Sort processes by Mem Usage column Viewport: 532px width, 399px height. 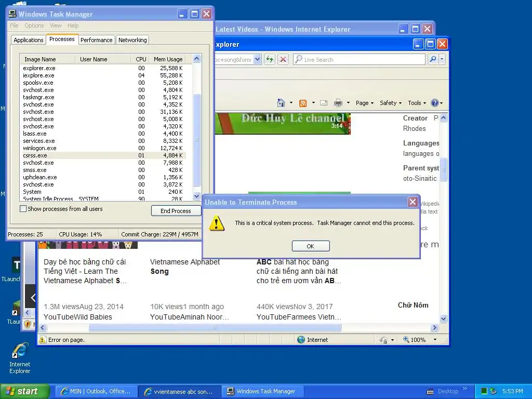pyautogui.click(x=168, y=59)
